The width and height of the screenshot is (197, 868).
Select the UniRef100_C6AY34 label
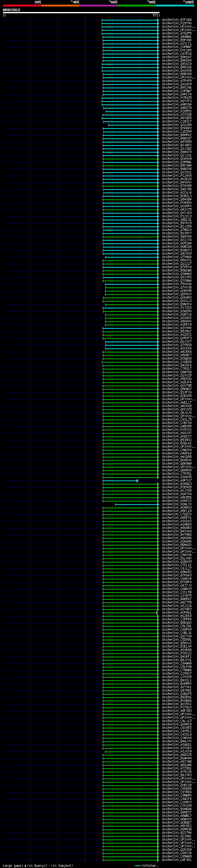tap(176, 853)
